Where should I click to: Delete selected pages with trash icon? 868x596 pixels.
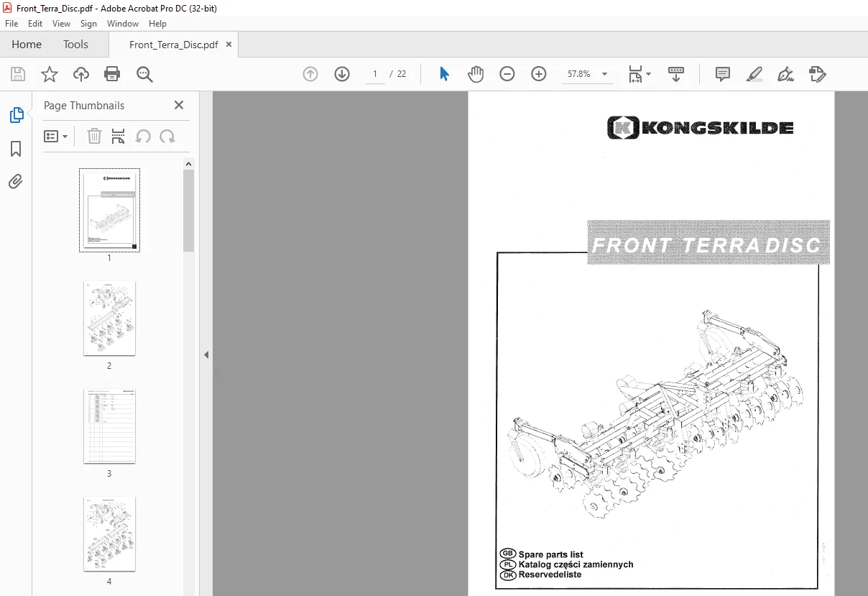(94, 136)
